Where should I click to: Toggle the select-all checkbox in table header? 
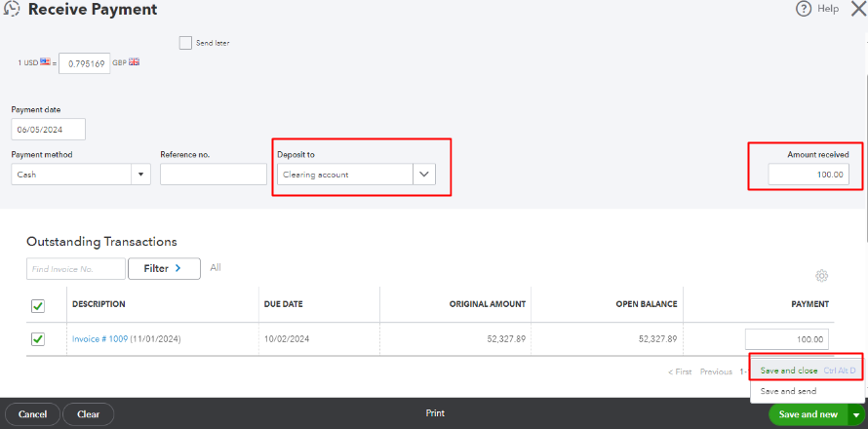[38, 306]
